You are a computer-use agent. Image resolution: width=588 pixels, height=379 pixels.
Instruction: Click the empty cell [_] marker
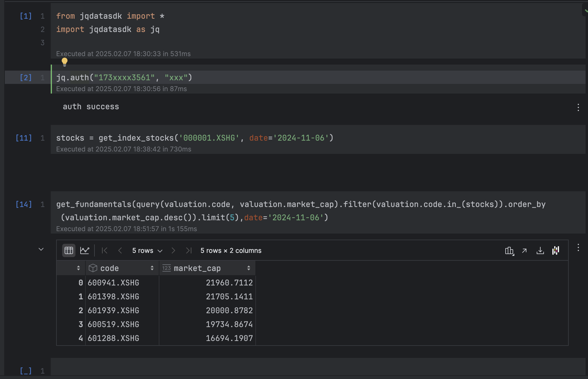26,371
